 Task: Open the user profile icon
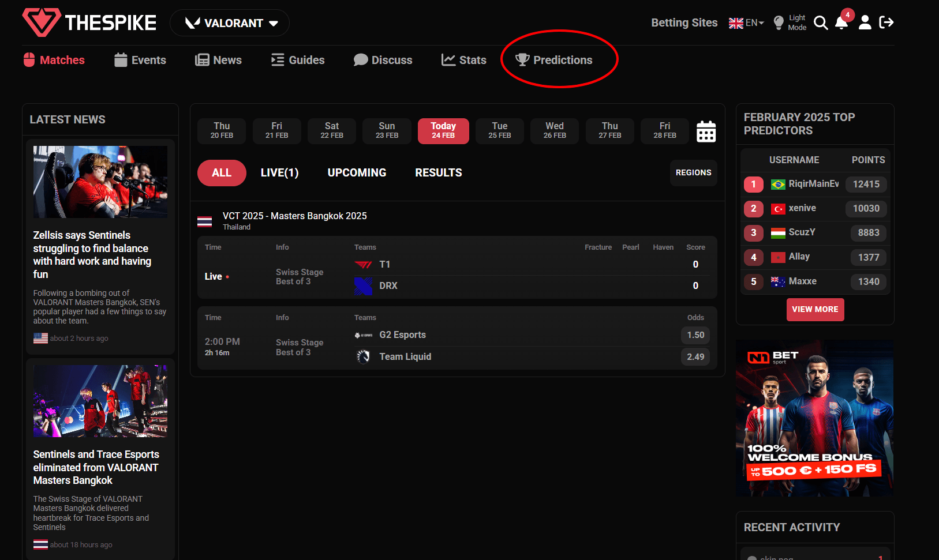pyautogui.click(x=865, y=23)
